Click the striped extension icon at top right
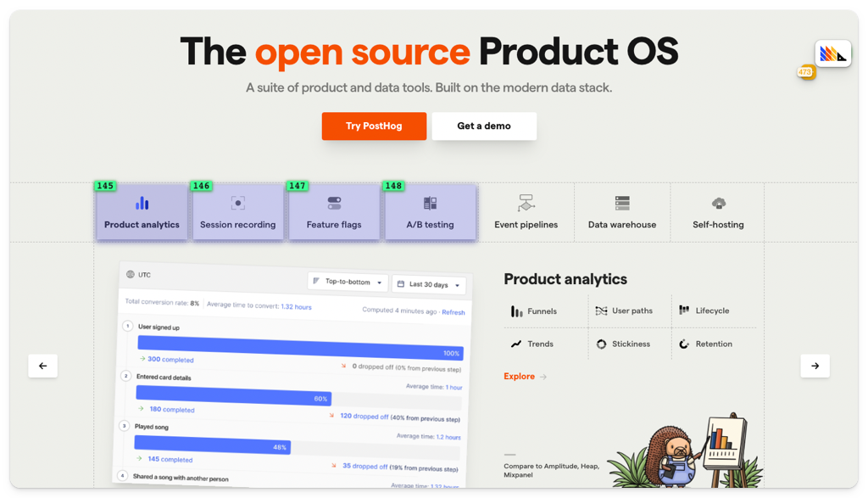Viewport: 868px width, 498px height. 832,54
